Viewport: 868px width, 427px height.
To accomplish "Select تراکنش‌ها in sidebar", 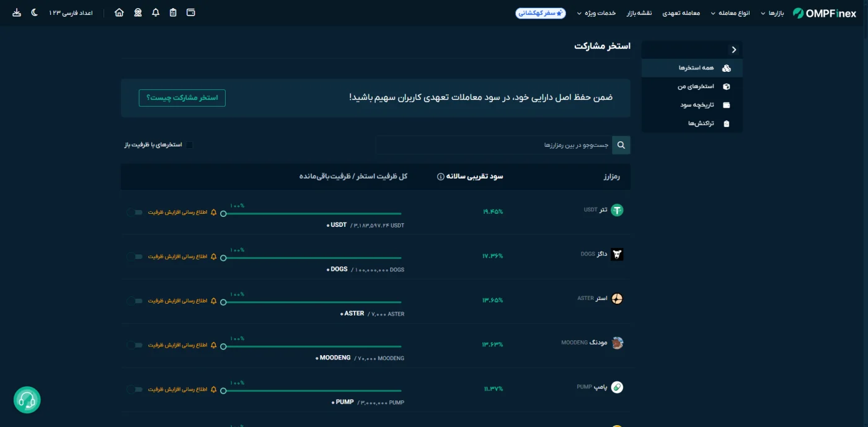I will click(692, 124).
